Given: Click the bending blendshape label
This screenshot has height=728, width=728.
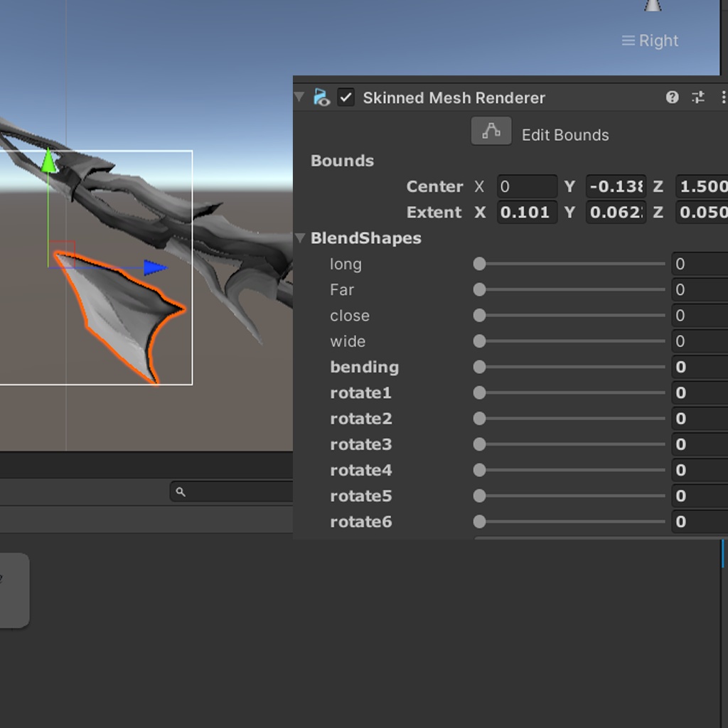Looking at the screenshot, I should pyautogui.click(x=365, y=368).
